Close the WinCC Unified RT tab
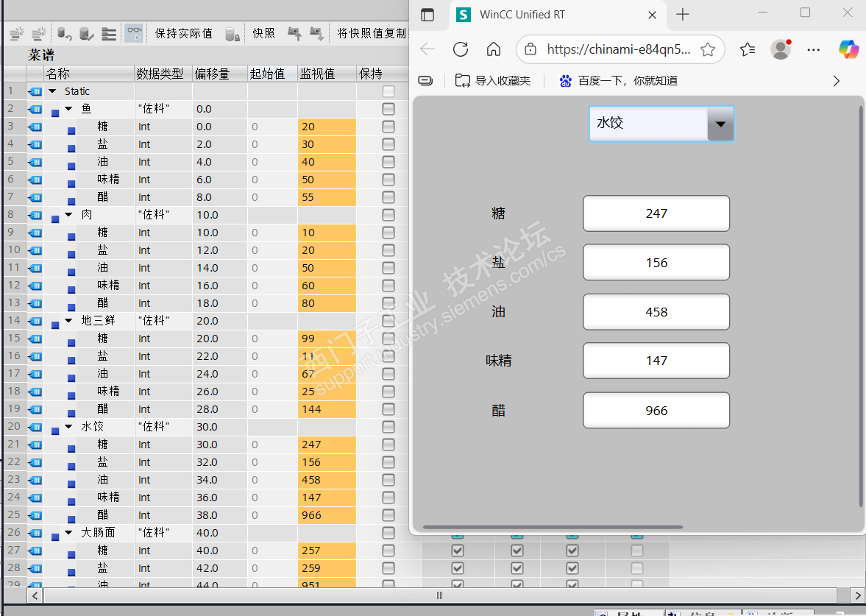Viewport: 866px width, 616px height. pyautogui.click(x=653, y=15)
